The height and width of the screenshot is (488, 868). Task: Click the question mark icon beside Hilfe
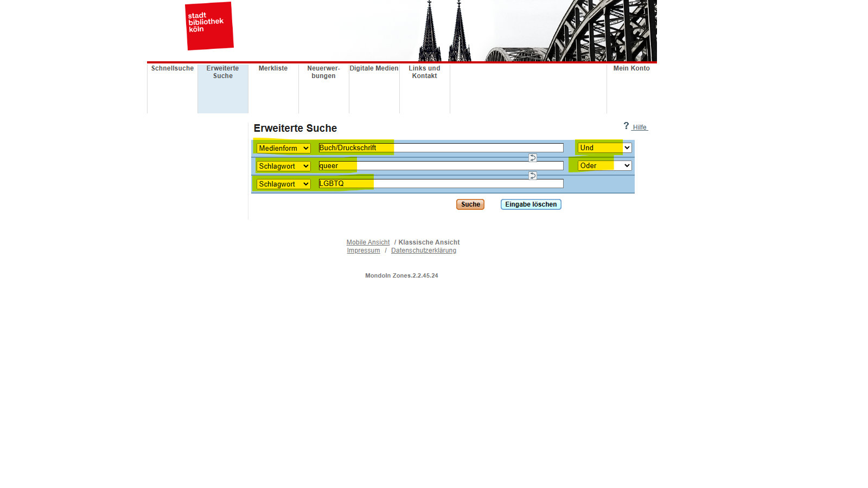626,126
